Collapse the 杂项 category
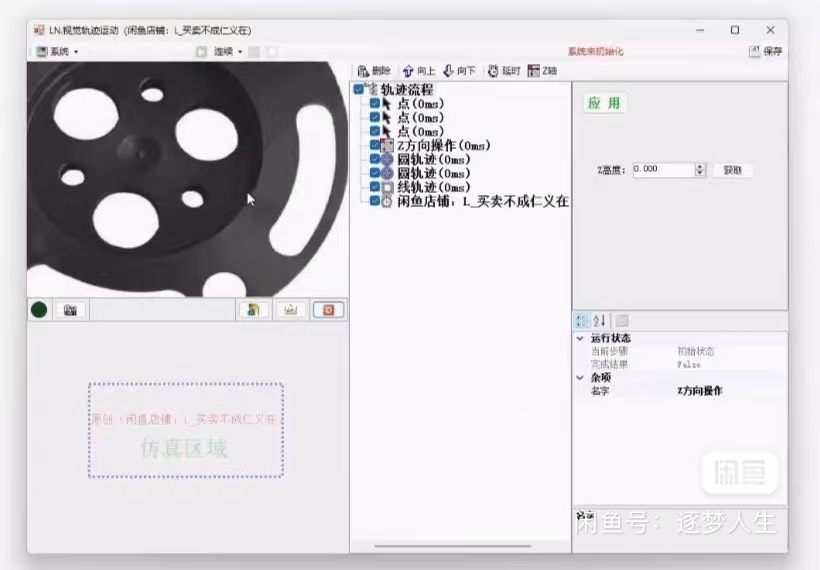This screenshot has width=820, height=570. pyautogui.click(x=580, y=378)
